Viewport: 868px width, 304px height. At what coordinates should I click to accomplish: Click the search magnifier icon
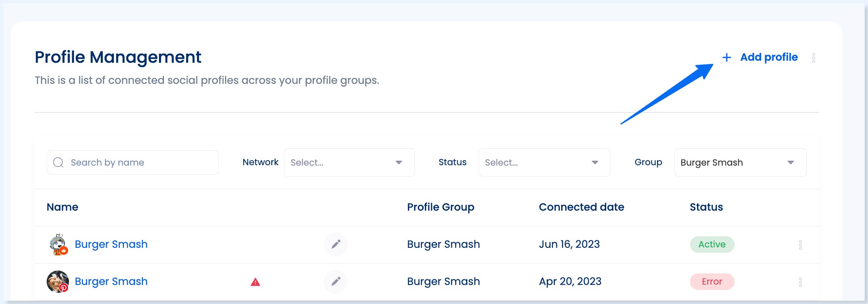(x=58, y=162)
